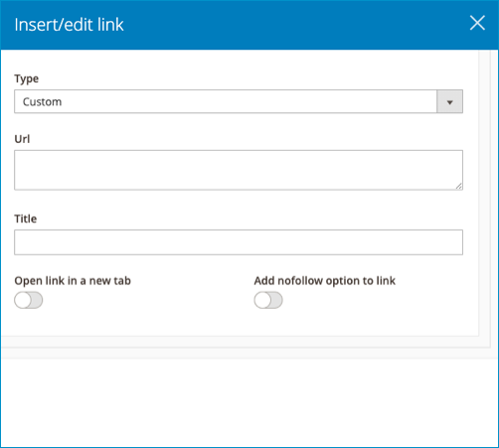Click the Type dropdown arrow button
The width and height of the screenshot is (499, 448).
pyautogui.click(x=449, y=101)
